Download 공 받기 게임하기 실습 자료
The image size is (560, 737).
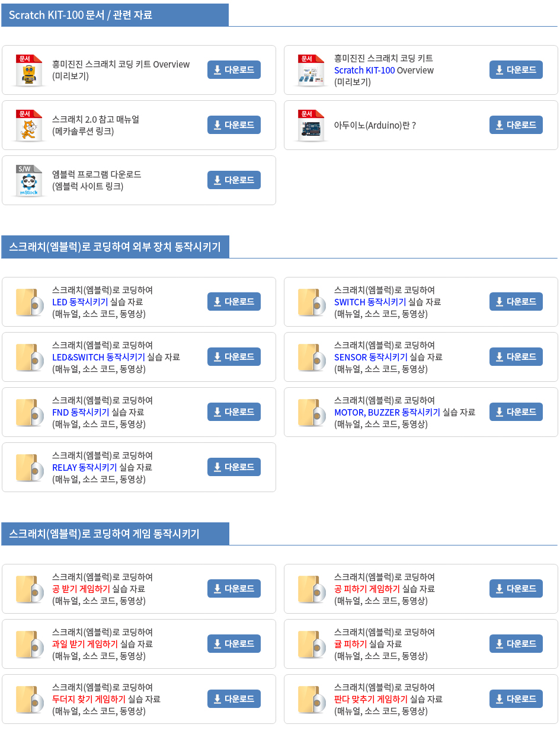coord(234,589)
